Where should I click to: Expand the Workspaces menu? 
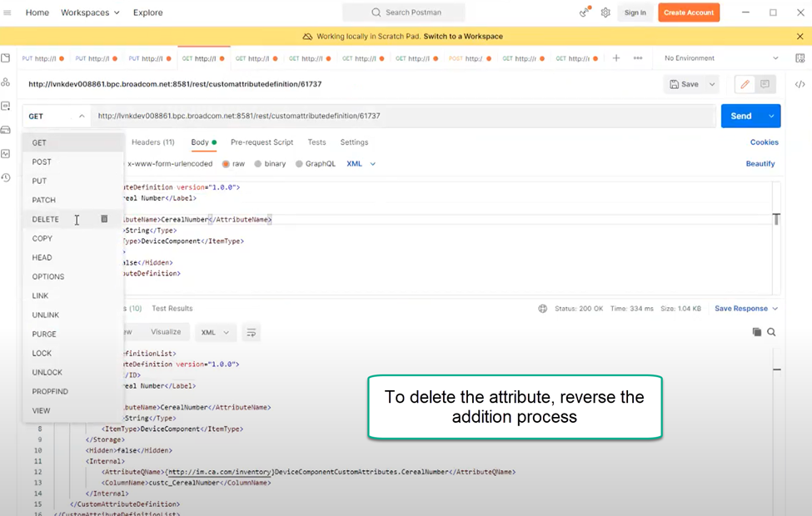[90, 12]
